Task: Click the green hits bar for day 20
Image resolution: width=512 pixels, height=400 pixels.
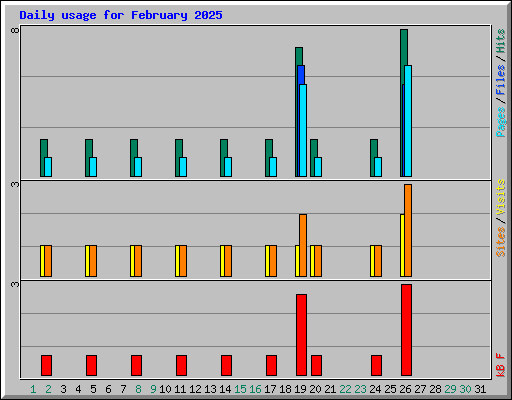Action: click(x=314, y=148)
